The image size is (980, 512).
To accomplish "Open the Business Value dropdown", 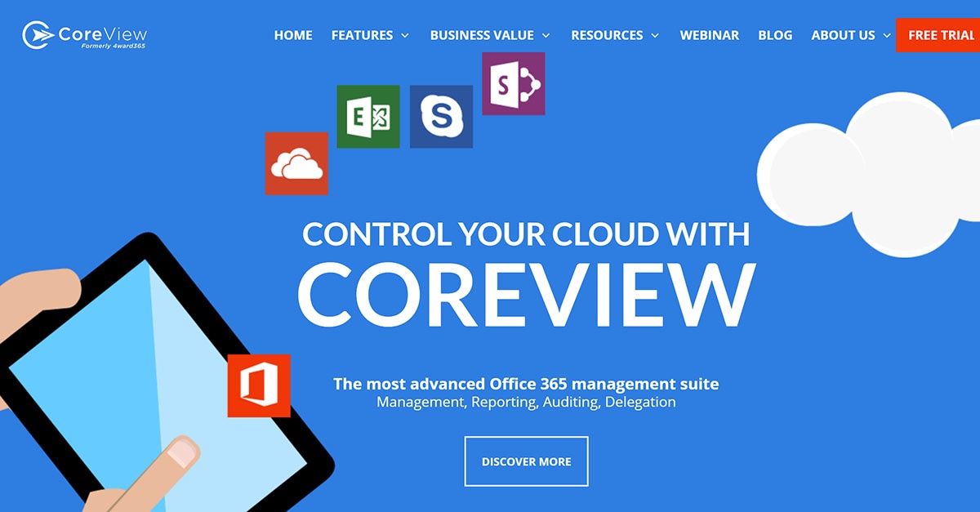I will click(x=490, y=35).
